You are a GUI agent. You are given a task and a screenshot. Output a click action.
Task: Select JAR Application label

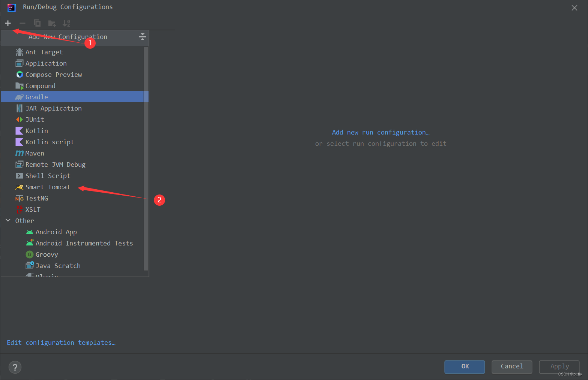click(x=53, y=108)
